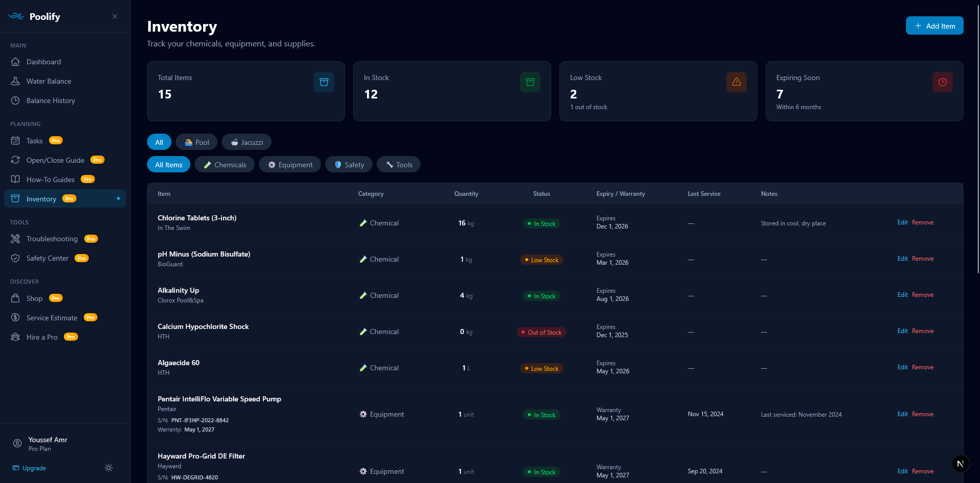The width and height of the screenshot is (980, 483).
Task: Remove Calcium Hypochlorite Shock item
Action: (x=923, y=331)
